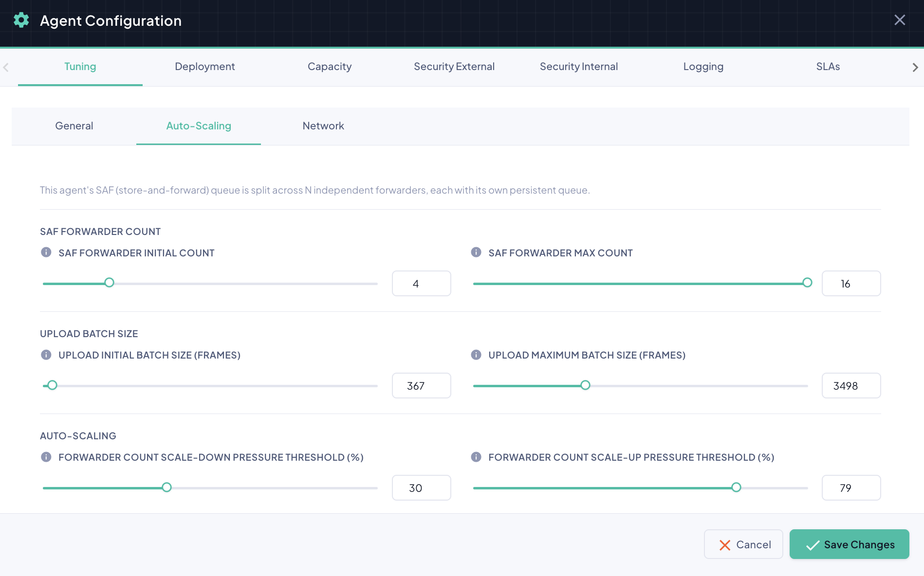924x576 pixels.
Task: Open the Capacity tab
Action: pos(330,67)
